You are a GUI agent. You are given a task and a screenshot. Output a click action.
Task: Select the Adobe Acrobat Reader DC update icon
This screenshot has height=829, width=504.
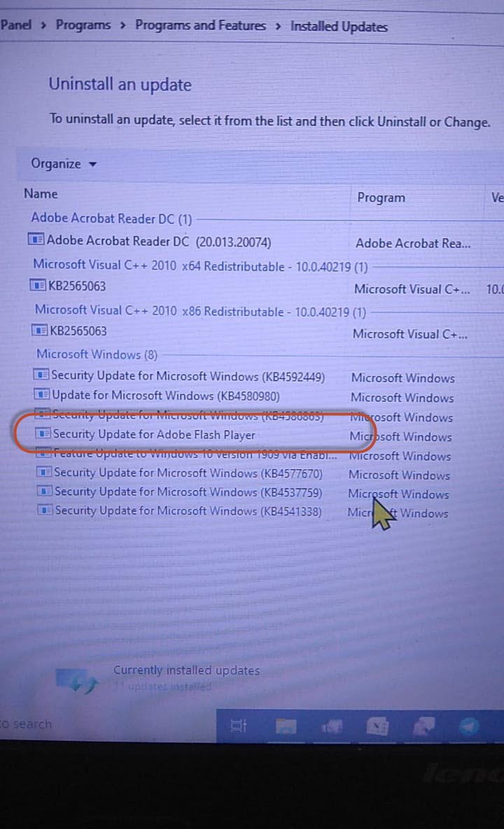coord(36,239)
